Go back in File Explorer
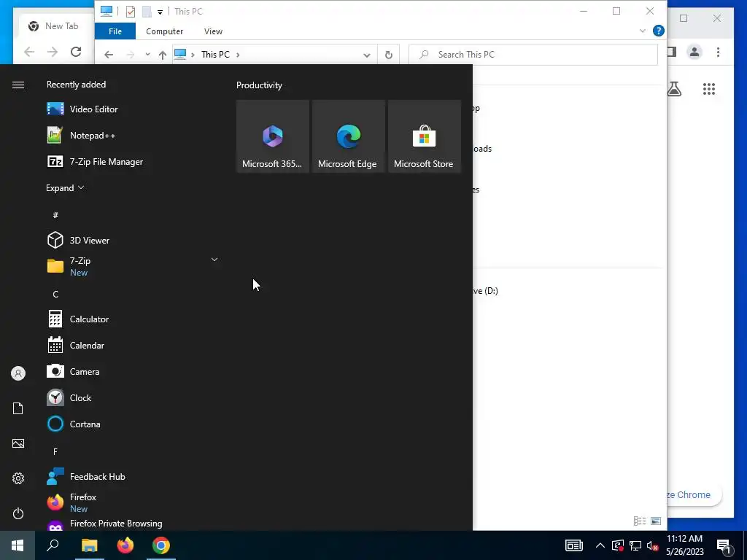747x560 pixels. 109,55
